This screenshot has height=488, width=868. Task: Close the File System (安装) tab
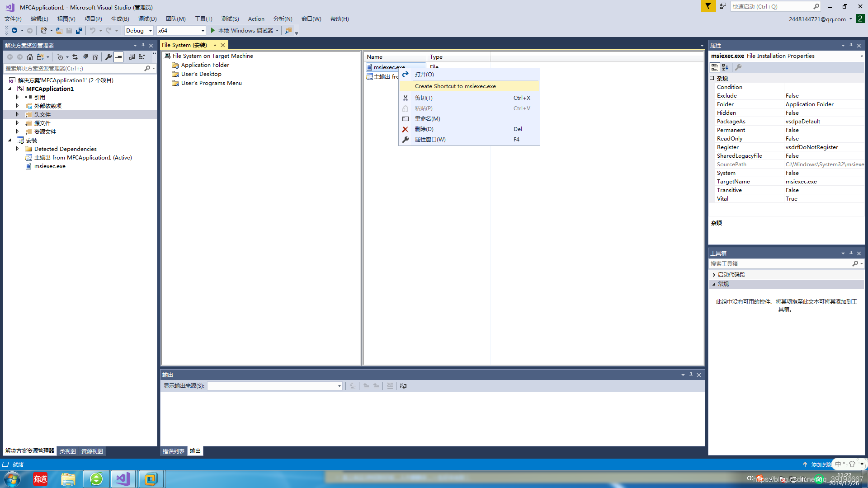coord(223,45)
